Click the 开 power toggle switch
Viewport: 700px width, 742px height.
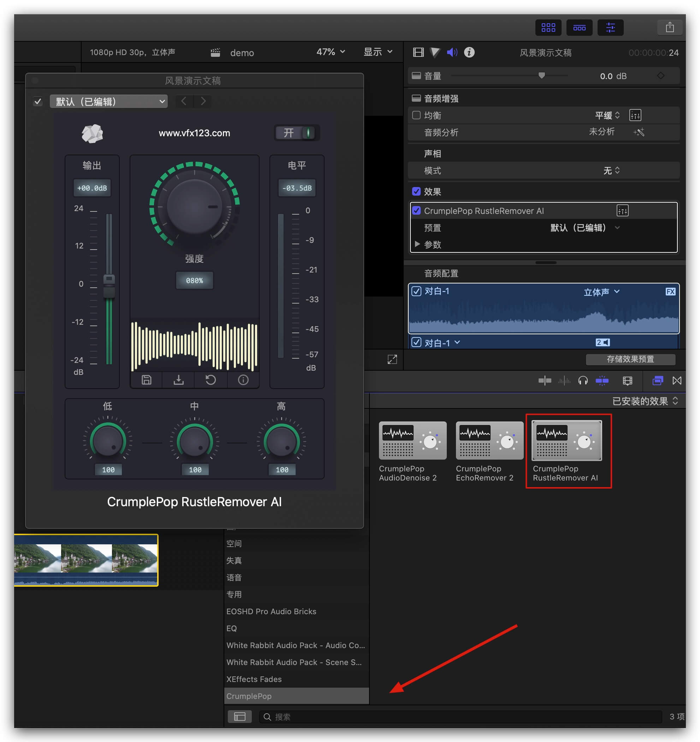pyautogui.click(x=296, y=133)
